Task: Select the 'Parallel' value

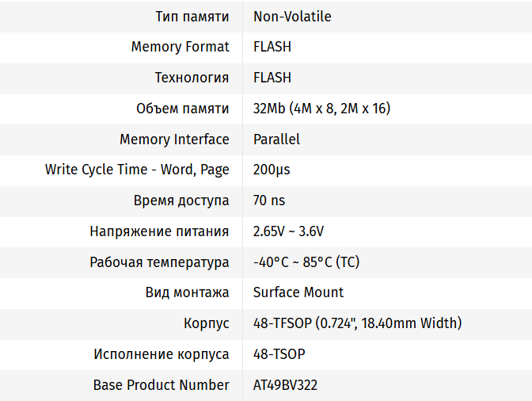Action: click(276, 139)
